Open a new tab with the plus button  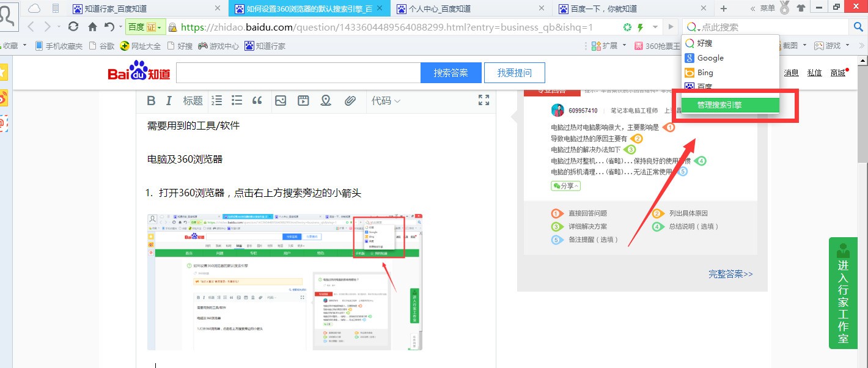point(724,9)
